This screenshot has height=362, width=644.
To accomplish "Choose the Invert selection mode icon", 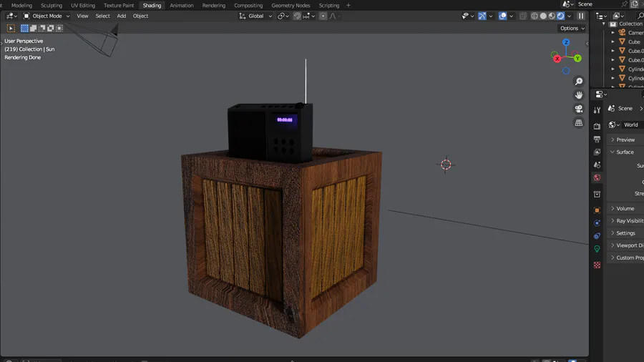I will click(51, 29).
